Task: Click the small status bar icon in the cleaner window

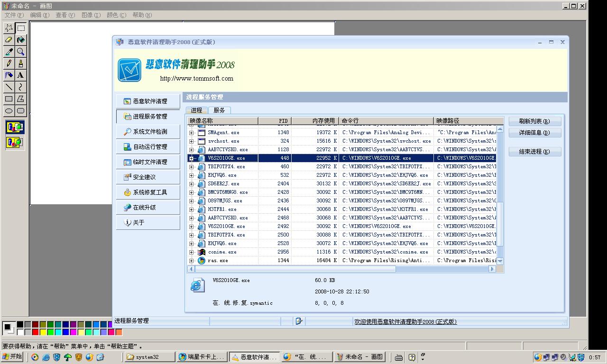Action: click(x=299, y=321)
